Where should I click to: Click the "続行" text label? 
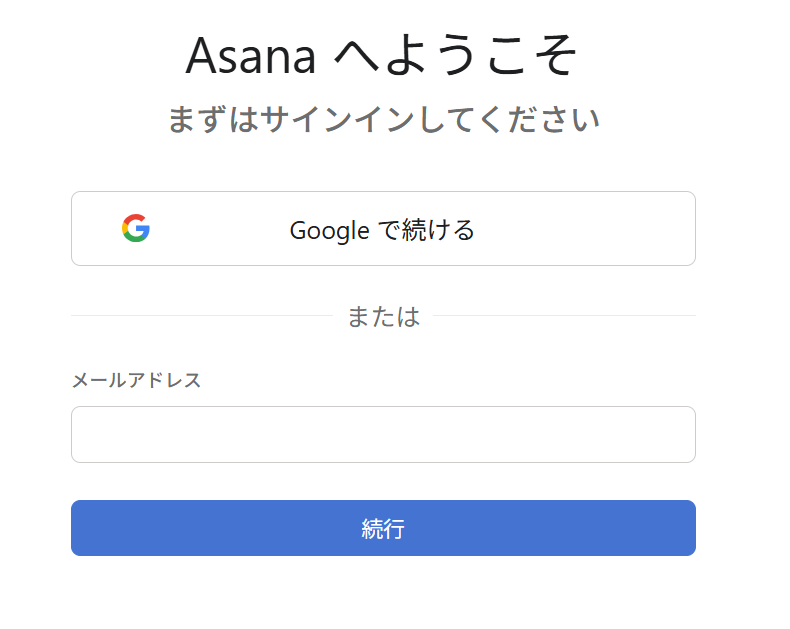383,529
